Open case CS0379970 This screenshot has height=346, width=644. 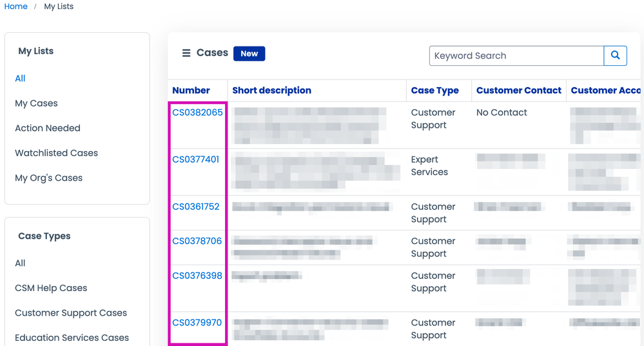pyautogui.click(x=197, y=323)
